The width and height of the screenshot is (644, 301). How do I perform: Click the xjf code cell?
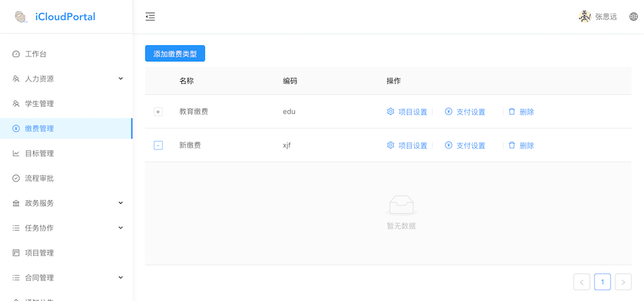287,145
